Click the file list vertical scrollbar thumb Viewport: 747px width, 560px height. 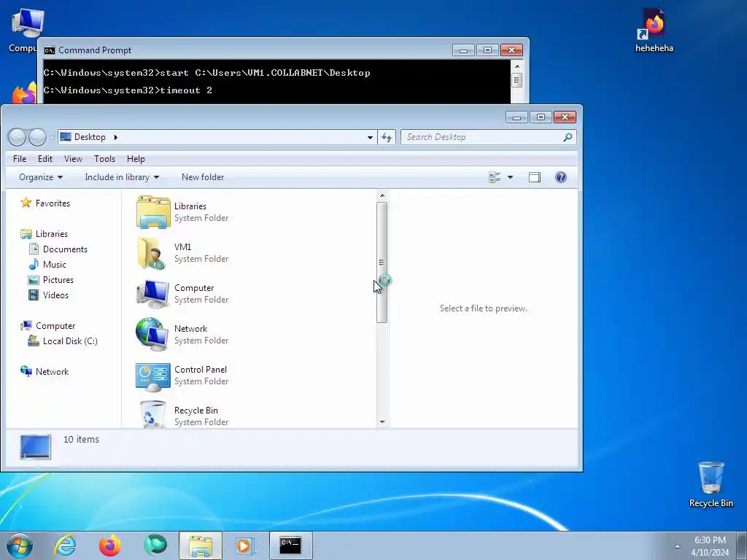[x=382, y=262]
